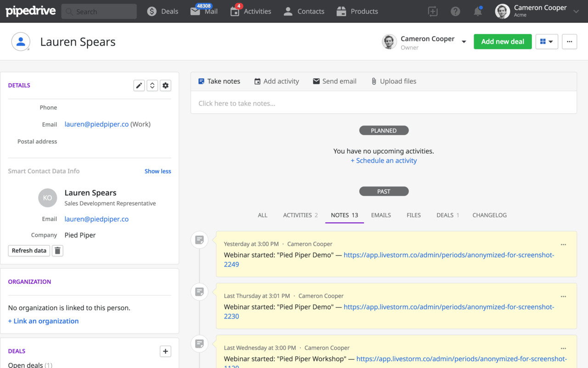
Task: Collapse Smart Contact Data with Show less
Action: 158,171
